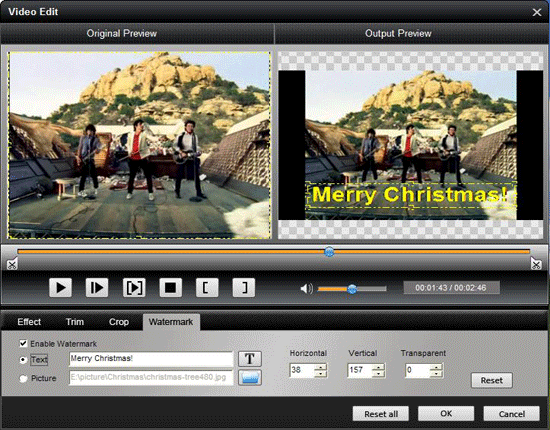The image size is (550, 430).
Task: Click the timeline playhead slider handle
Action: [x=329, y=251]
